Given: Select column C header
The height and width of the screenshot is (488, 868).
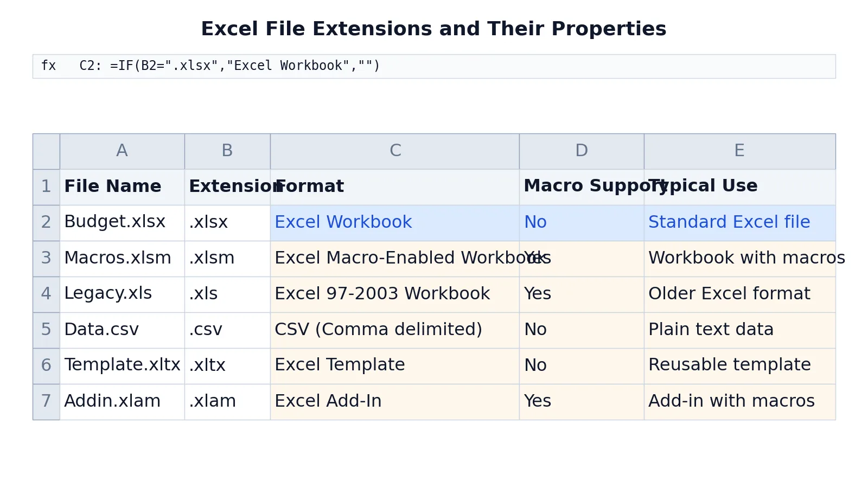Looking at the screenshot, I should (x=395, y=151).
